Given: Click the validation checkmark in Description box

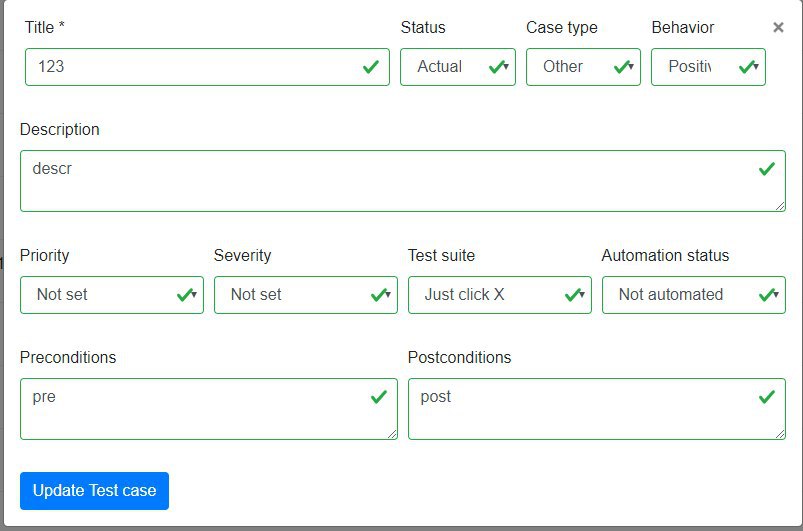Looking at the screenshot, I should [x=767, y=168].
